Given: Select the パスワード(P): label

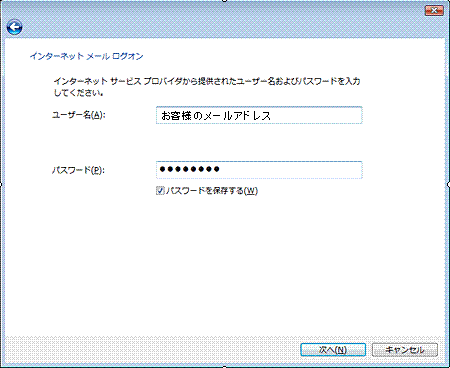Looking at the screenshot, I should pos(78,170).
